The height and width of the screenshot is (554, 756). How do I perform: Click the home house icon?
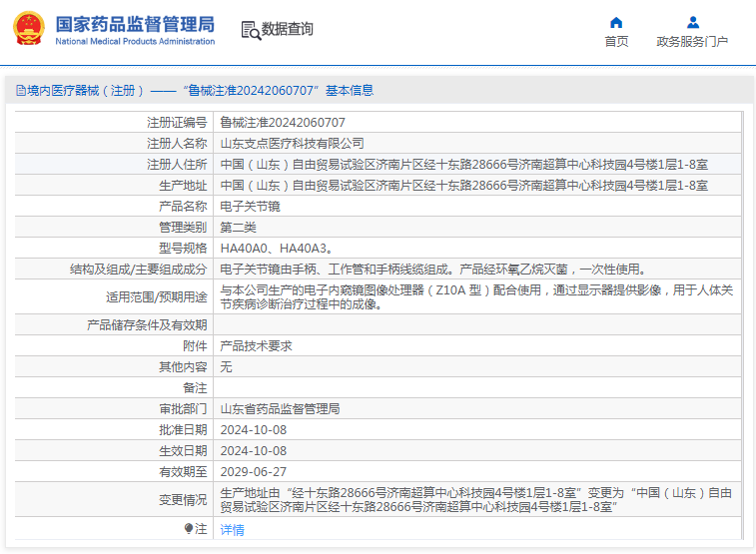(x=616, y=22)
